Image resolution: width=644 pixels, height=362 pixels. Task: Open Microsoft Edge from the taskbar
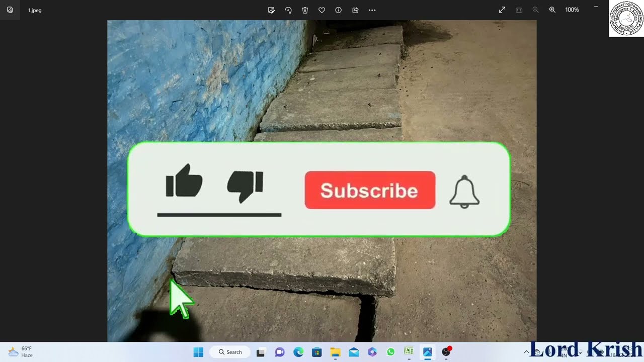(x=298, y=352)
